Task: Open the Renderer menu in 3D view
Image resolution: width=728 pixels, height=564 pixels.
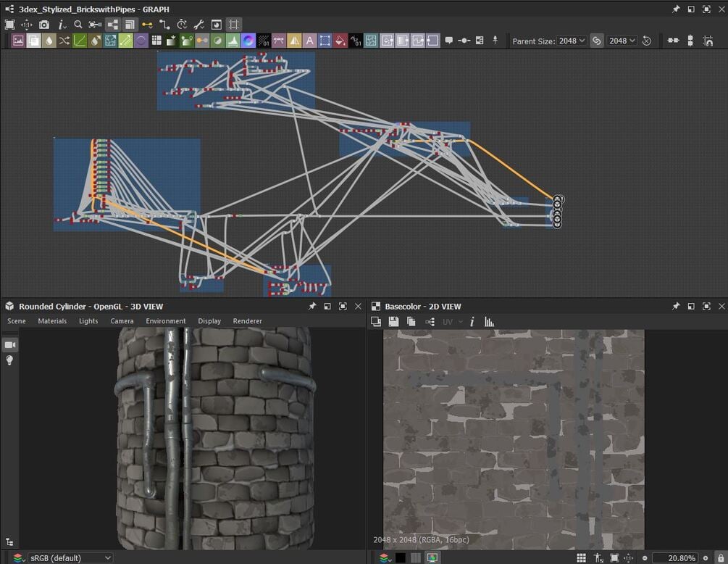Action: [247, 321]
